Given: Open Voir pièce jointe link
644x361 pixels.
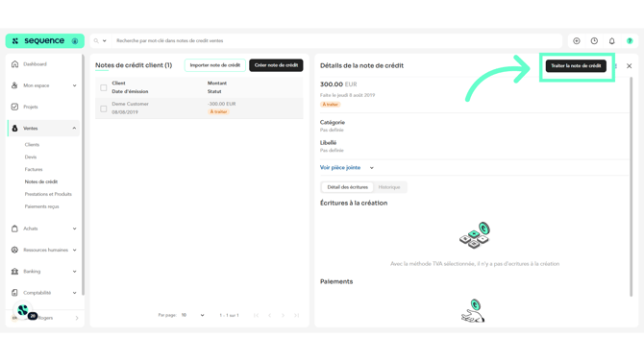Looking at the screenshot, I should pyautogui.click(x=340, y=167).
